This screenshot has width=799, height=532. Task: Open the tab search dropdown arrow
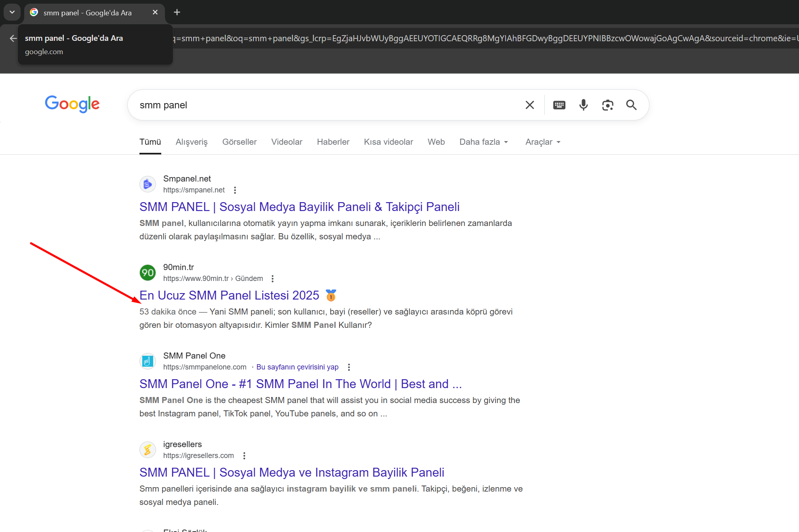click(x=12, y=12)
